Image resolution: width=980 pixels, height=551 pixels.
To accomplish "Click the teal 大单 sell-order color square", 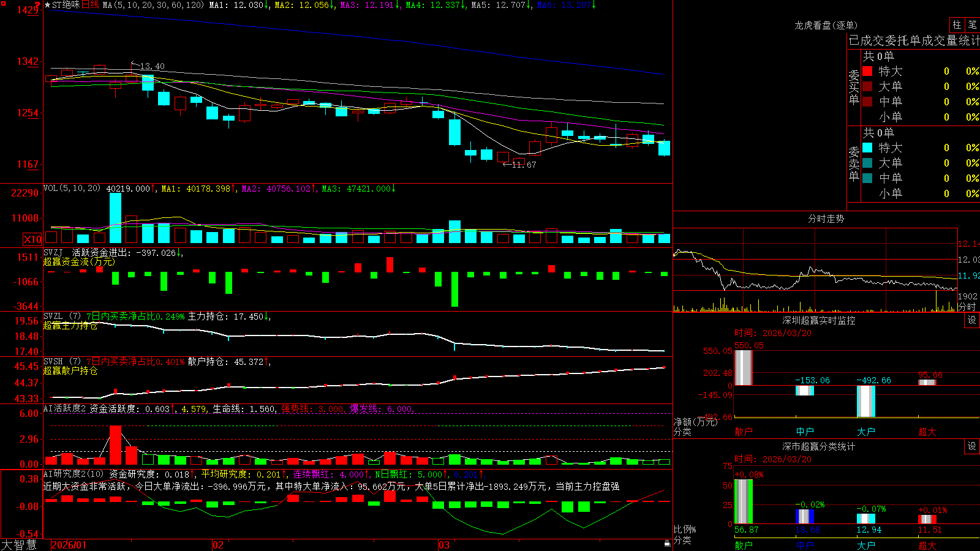I will pos(867,163).
